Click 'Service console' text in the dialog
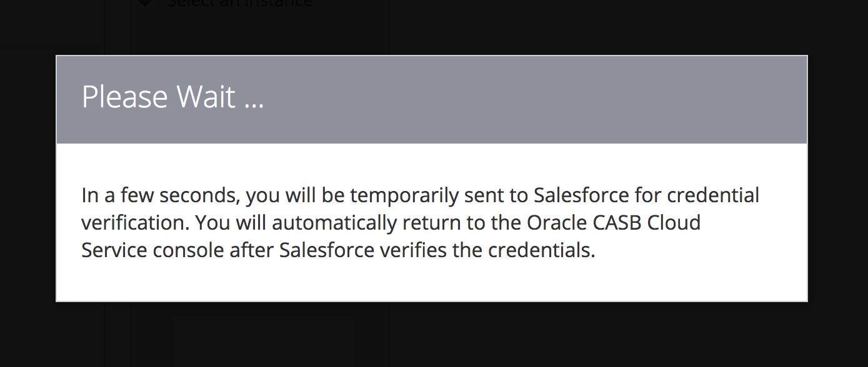 152,250
